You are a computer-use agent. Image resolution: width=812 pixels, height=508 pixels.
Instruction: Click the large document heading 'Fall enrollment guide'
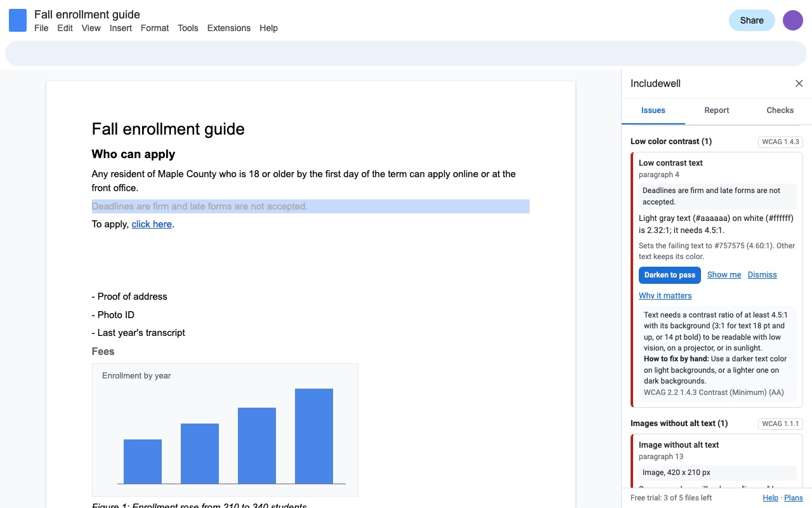coord(168,129)
